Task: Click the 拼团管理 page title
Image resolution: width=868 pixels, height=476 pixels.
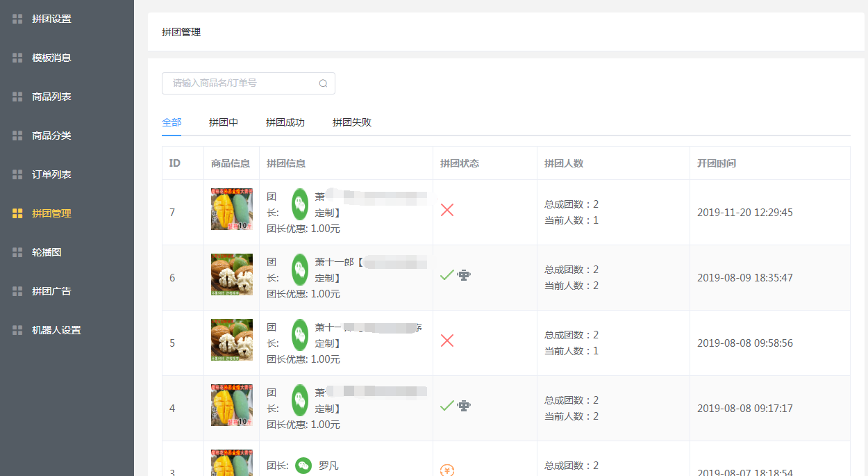Action: 181,32
